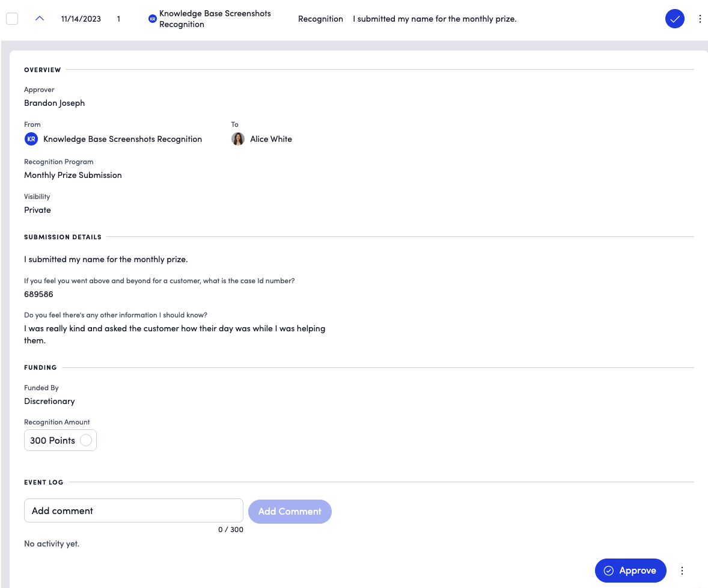Click the Monthly Prize Submission program name

coord(73,175)
